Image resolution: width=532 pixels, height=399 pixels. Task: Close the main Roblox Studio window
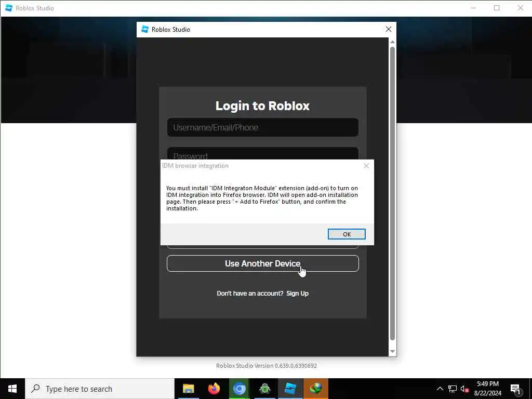pyautogui.click(x=520, y=8)
